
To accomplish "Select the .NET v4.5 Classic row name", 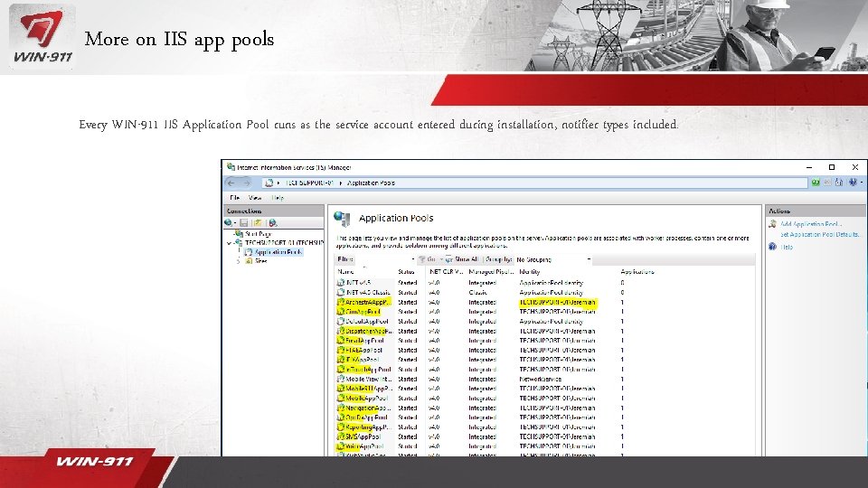I will (368, 293).
